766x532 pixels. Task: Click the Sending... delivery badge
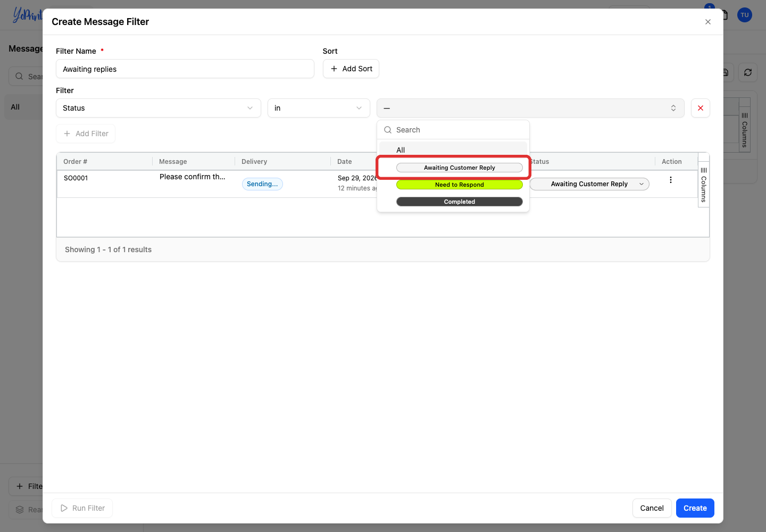point(262,184)
